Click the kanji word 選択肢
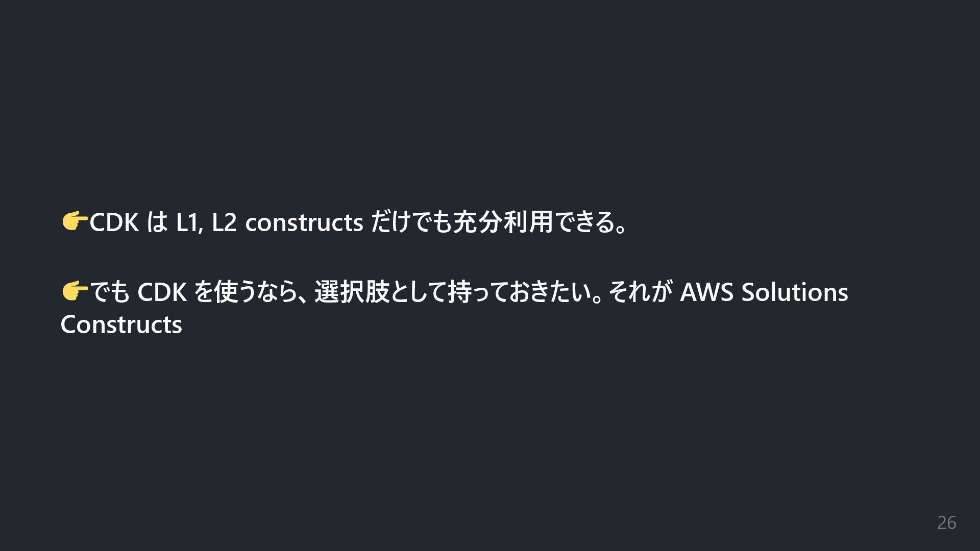Screen dimensions: 980x551 point(352,292)
